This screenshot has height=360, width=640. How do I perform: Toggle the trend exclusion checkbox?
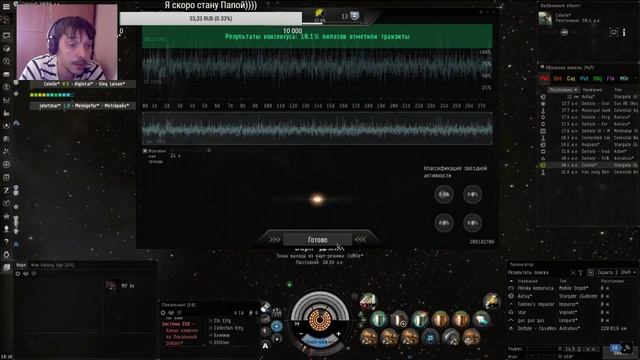coord(145,151)
